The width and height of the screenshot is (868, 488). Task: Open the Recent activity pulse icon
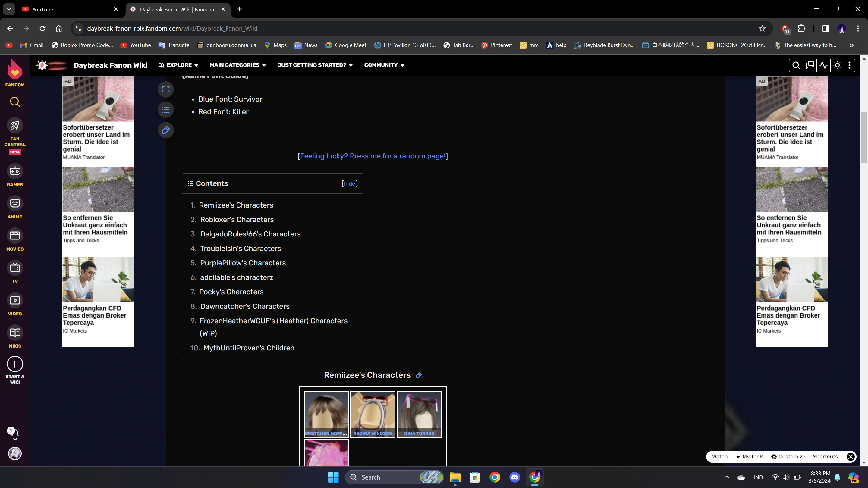[x=823, y=65]
